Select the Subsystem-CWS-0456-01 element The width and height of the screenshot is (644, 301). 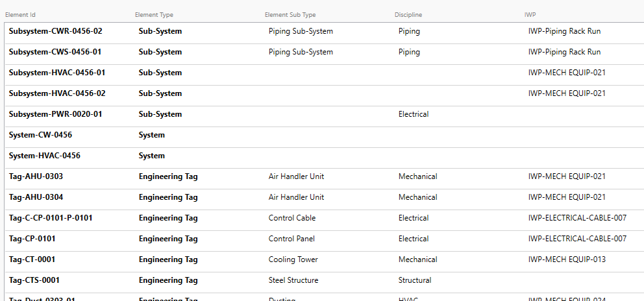click(x=55, y=52)
